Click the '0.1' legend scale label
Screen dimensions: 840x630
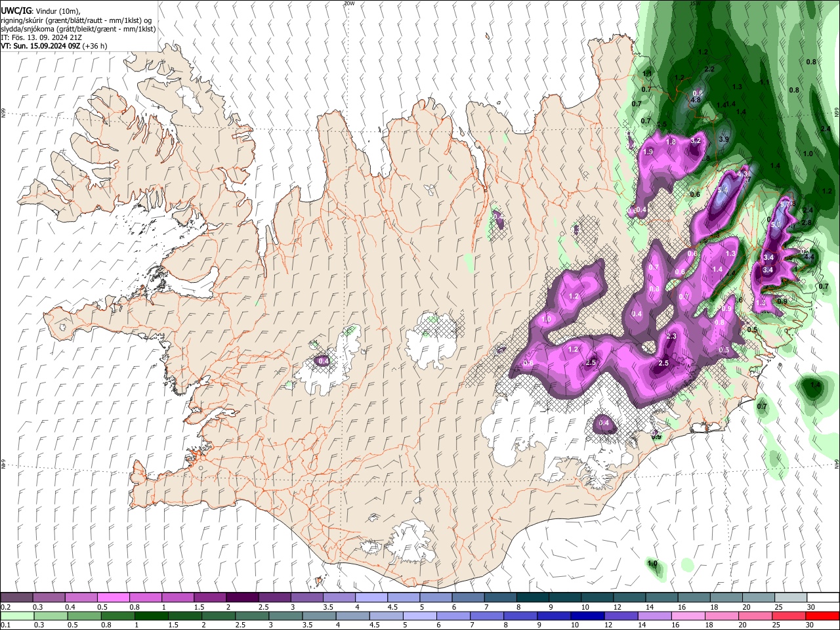point(5,625)
